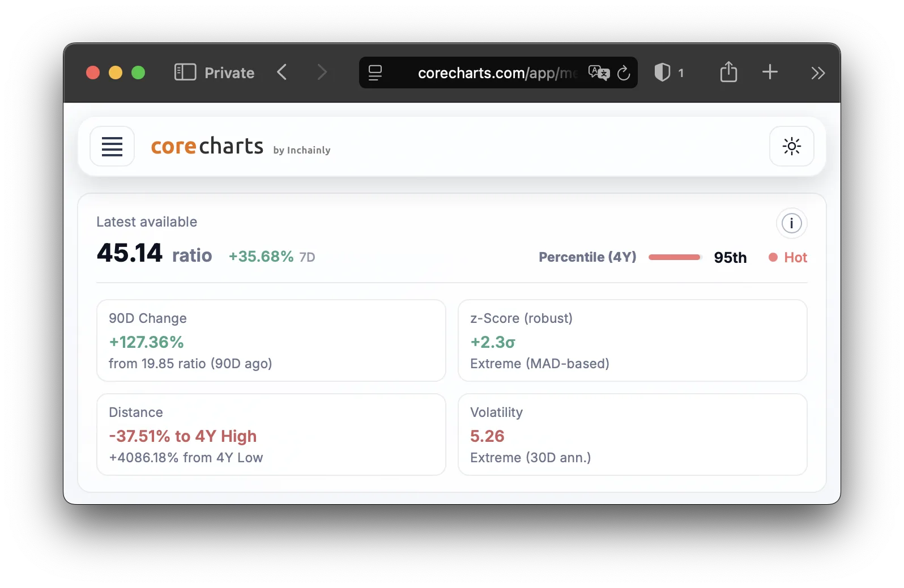Select the z-Score (robust) card
This screenshot has width=904, height=588.
point(632,340)
